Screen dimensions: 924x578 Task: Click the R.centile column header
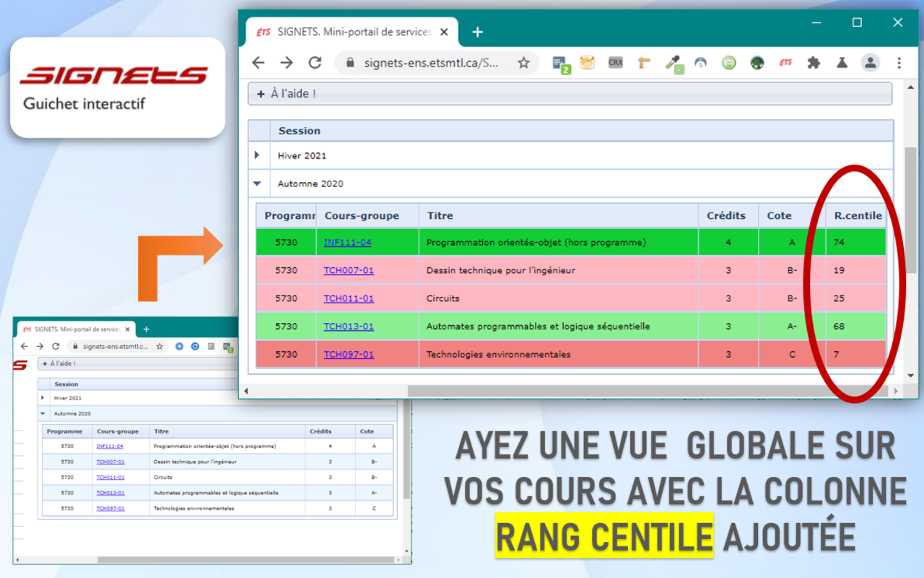[x=858, y=215]
